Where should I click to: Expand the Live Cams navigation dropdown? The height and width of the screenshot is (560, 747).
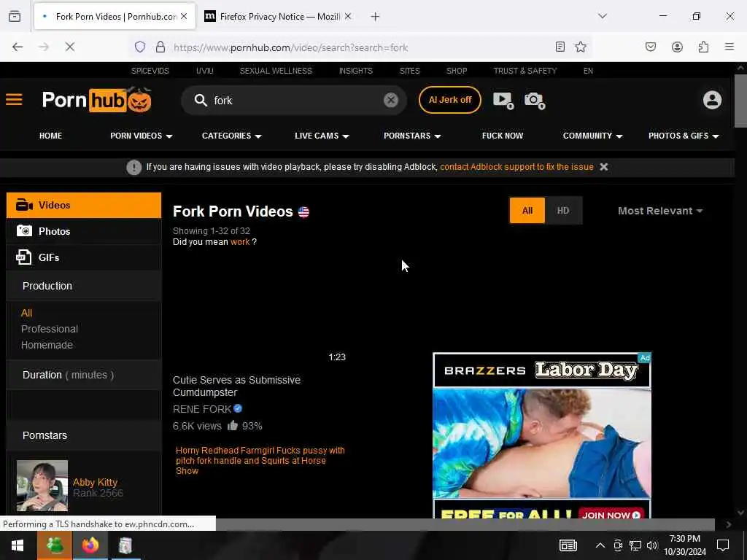322,136
